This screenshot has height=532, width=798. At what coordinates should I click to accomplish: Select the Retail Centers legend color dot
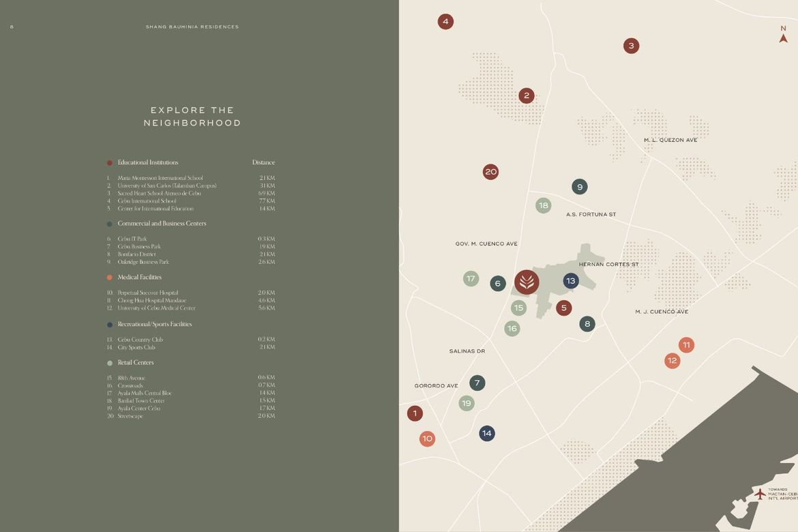click(x=109, y=363)
